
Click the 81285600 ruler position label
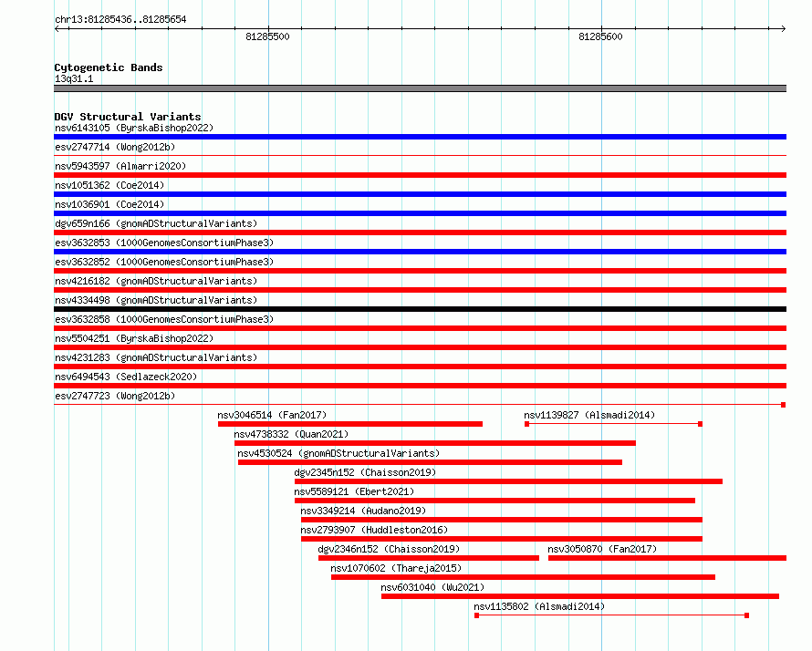(600, 36)
